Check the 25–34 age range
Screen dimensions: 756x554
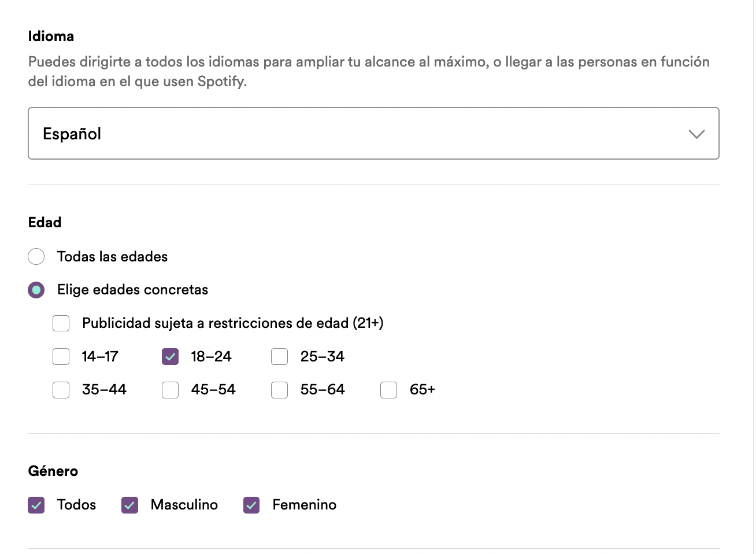279,357
